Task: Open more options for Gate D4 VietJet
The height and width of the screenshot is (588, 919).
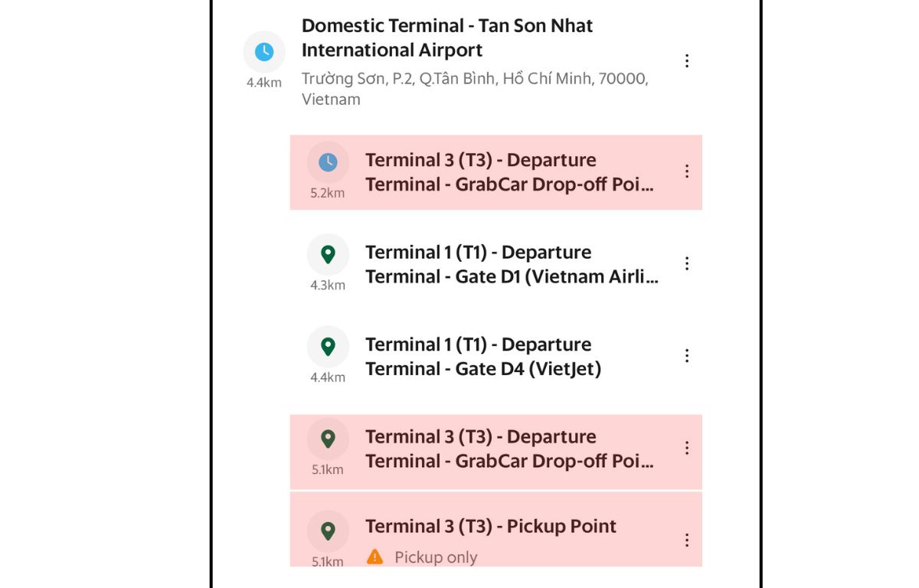Action: point(687,355)
